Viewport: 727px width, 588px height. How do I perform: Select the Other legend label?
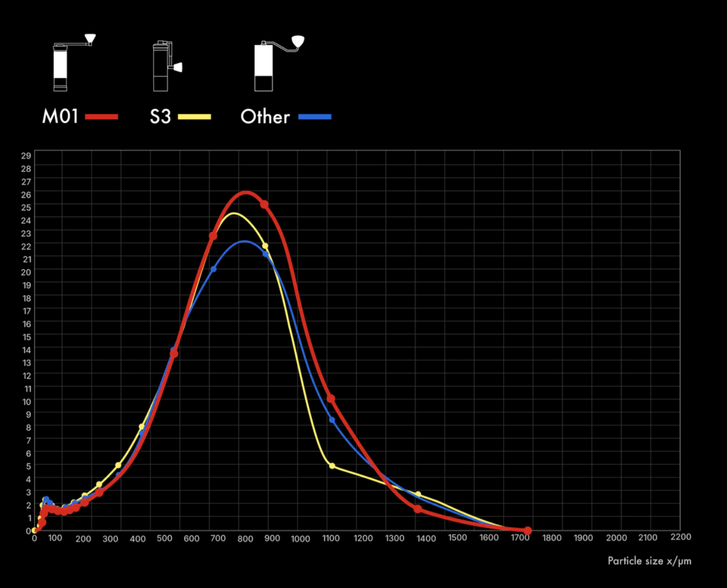265,117
